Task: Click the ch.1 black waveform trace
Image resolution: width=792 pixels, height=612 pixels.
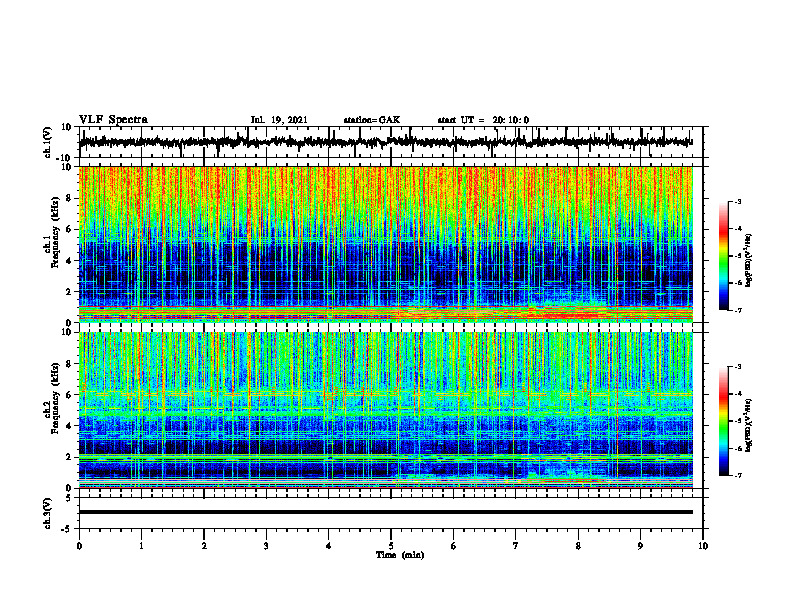Action: tap(385, 142)
